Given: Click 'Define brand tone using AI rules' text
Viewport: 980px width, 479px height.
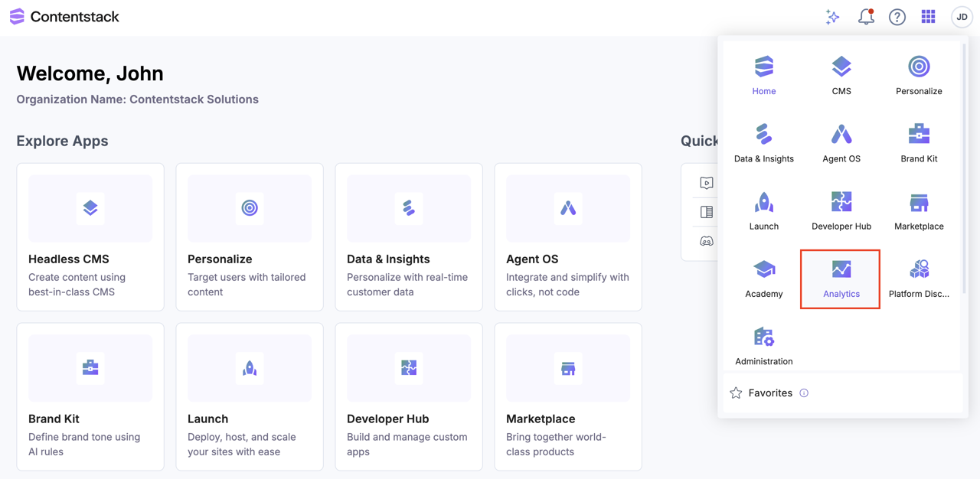Looking at the screenshot, I should click(x=84, y=445).
